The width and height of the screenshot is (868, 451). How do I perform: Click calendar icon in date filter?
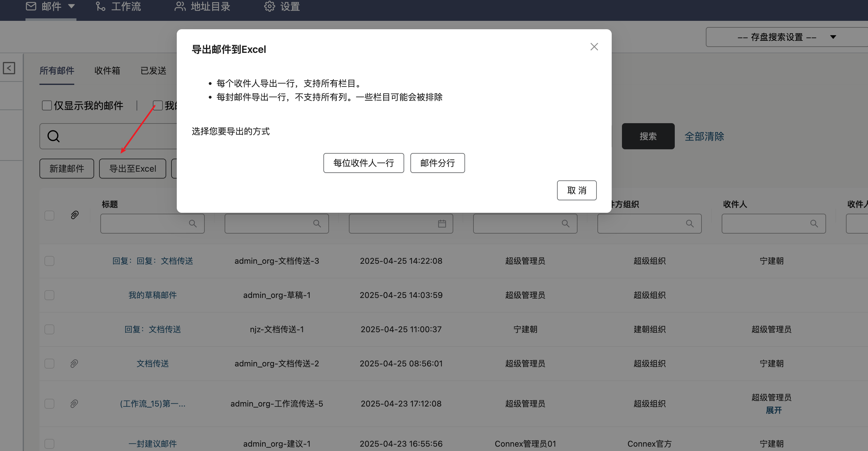coord(442,224)
